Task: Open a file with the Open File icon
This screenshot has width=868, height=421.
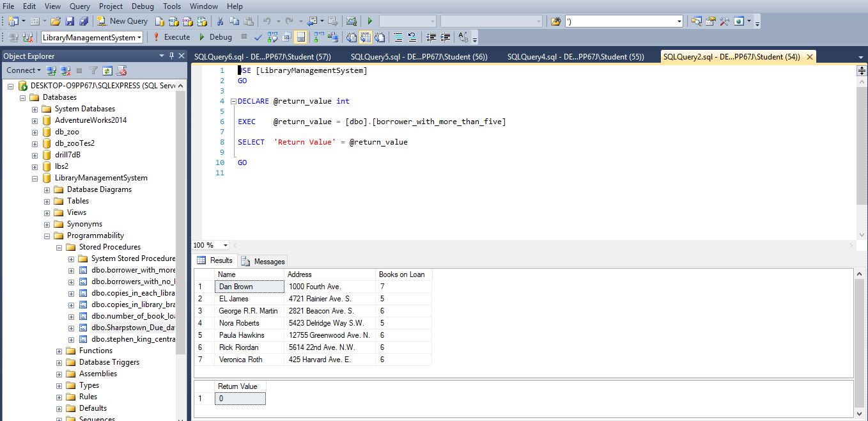Action: (x=56, y=21)
